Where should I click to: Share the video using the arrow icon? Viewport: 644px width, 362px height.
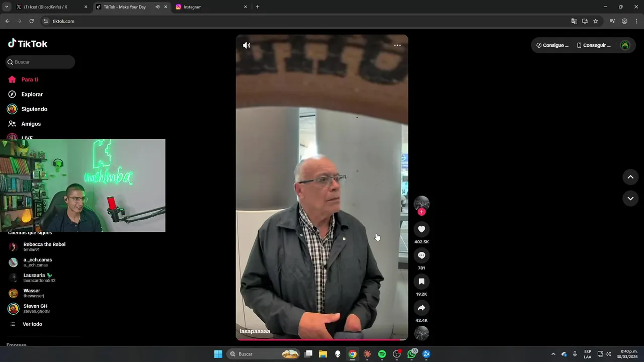click(x=422, y=308)
